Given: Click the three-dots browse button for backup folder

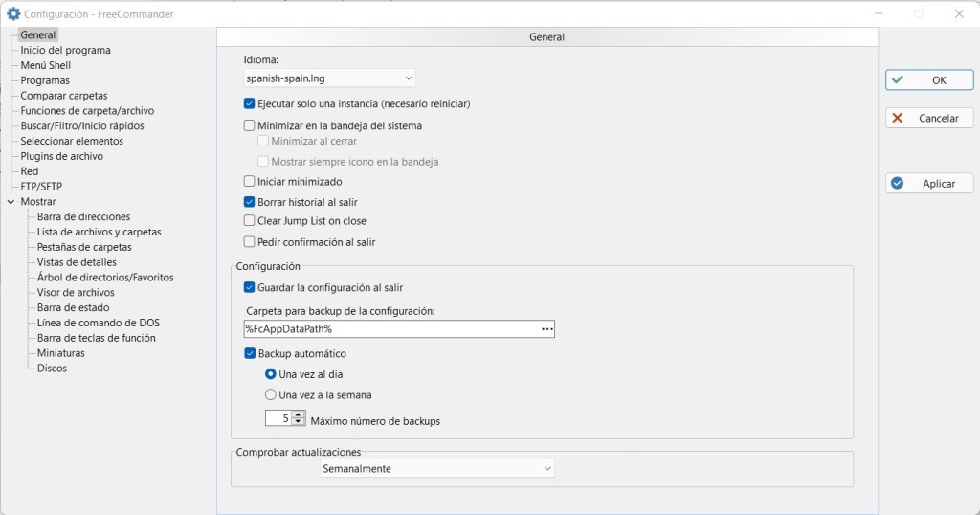Looking at the screenshot, I should coord(546,329).
